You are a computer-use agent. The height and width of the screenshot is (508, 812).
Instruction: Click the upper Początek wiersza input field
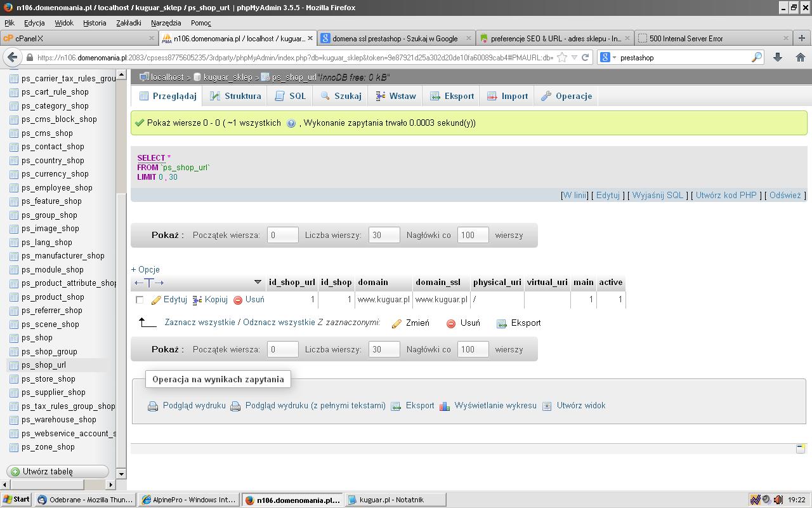click(x=282, y=235)
